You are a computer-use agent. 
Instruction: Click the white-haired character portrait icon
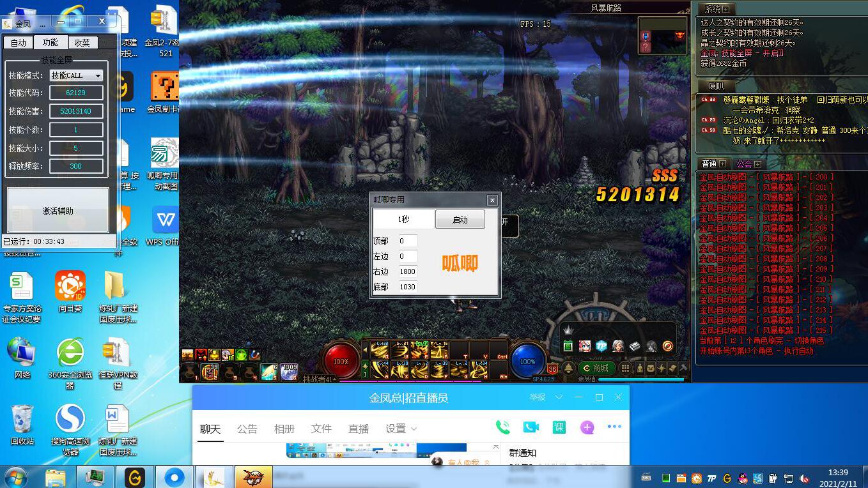click(618, 346)
